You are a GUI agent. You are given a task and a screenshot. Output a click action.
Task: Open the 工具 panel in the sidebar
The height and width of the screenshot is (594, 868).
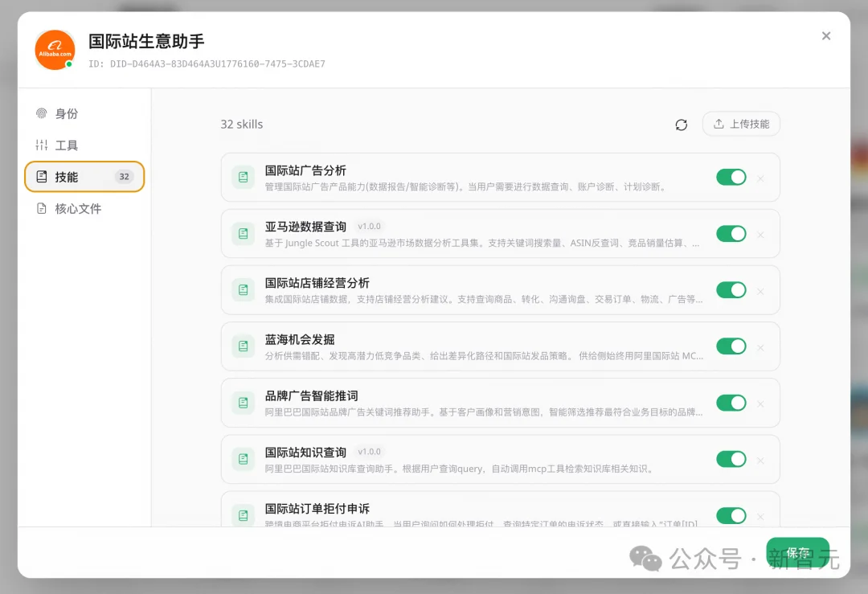[60, 145]
